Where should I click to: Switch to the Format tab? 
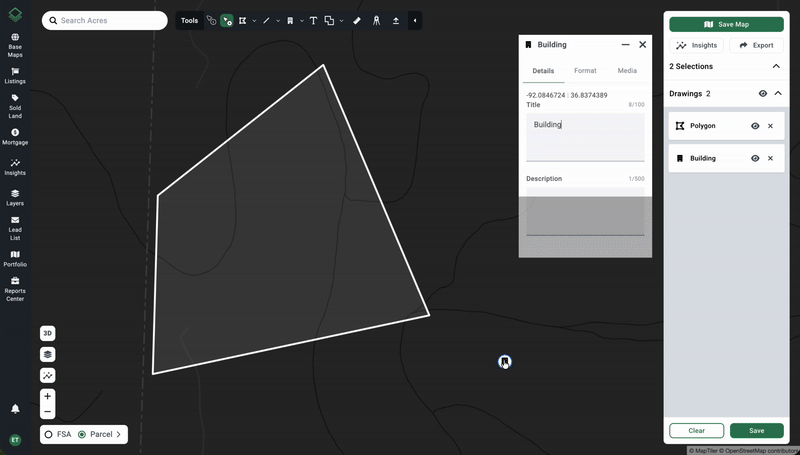pos(585,71)
